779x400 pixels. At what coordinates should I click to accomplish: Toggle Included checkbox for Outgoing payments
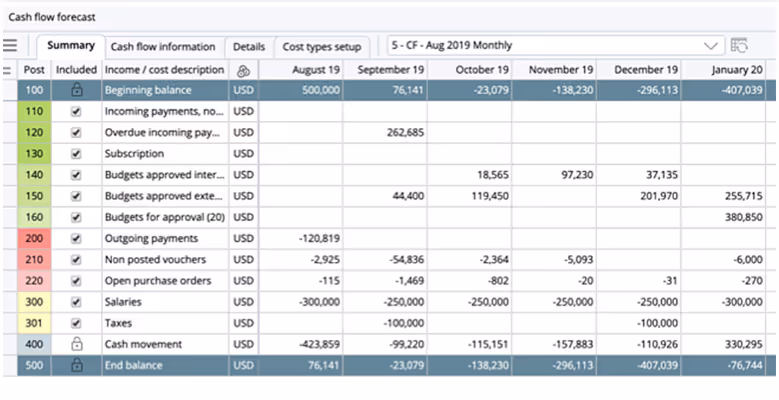click(76, 239)
